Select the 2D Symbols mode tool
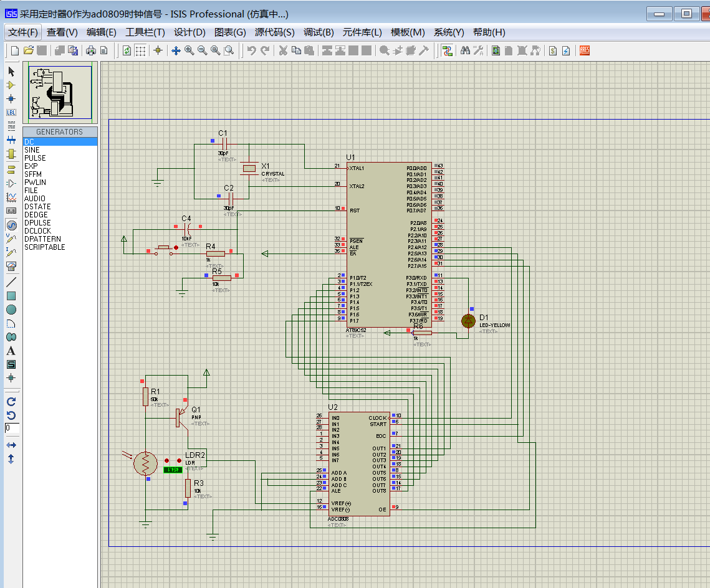 (x=11, y=364)
